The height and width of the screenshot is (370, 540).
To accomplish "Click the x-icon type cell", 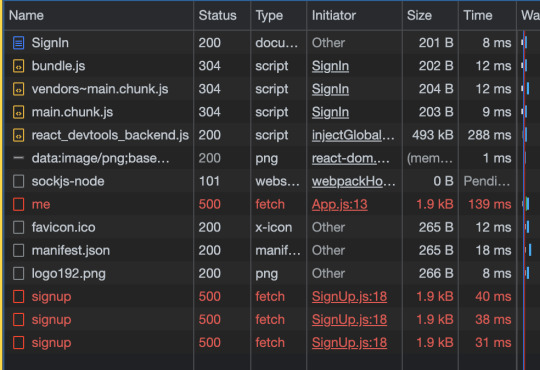I will [274, 227].
